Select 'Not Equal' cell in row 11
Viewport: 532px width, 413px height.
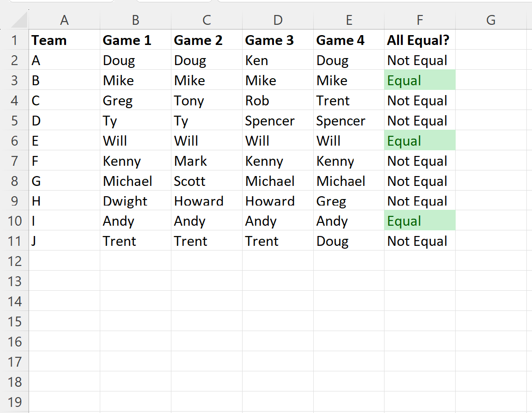click(420, 241)
